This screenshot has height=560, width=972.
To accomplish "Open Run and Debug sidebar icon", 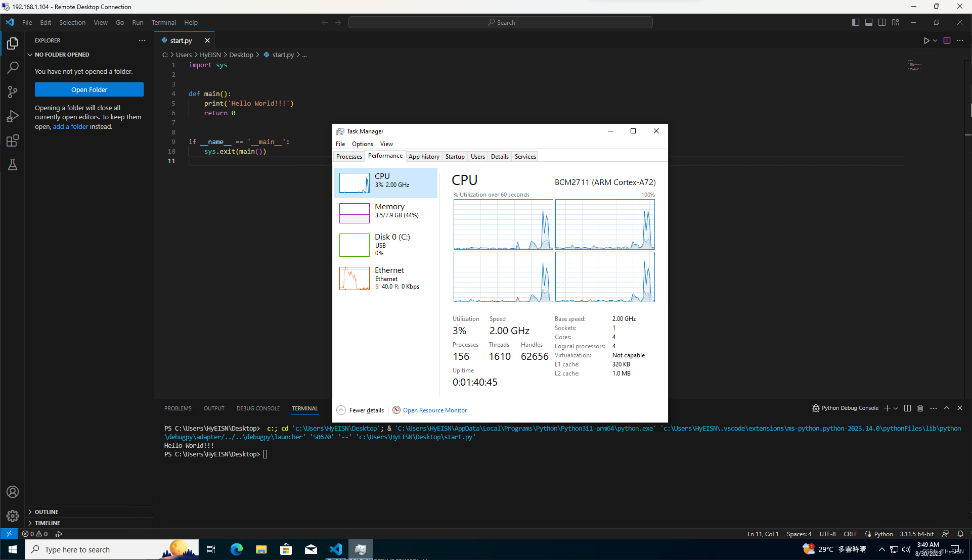I will click(x=13, y=116).
